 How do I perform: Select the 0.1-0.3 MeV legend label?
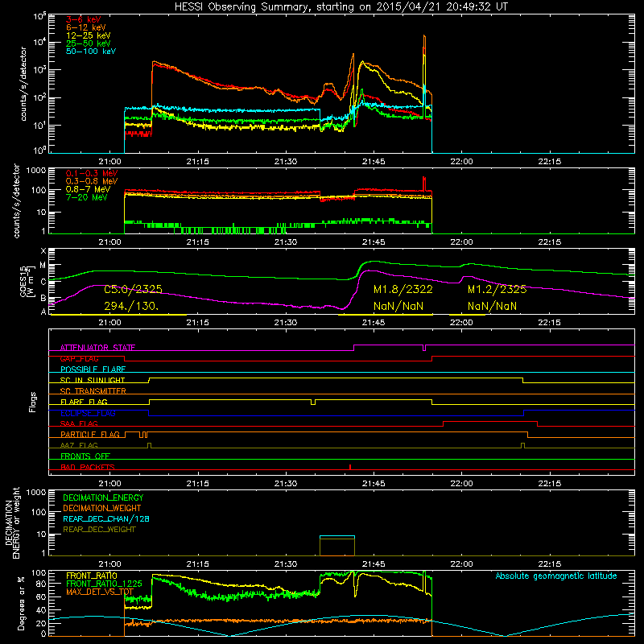pos(92,173)
